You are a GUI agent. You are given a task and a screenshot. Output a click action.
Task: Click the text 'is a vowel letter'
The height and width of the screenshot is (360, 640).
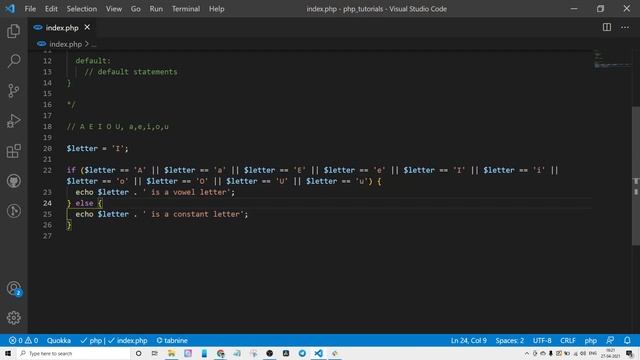click(x=188, y=192)
